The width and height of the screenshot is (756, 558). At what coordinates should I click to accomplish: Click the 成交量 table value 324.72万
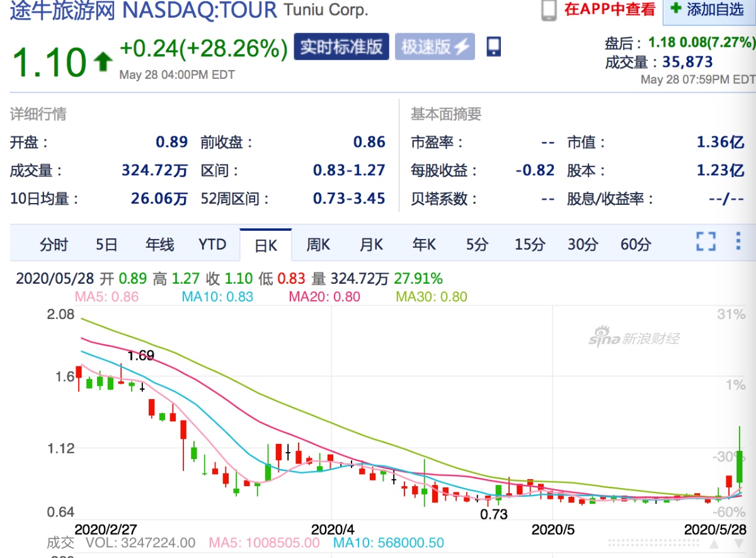pos(155,170)
